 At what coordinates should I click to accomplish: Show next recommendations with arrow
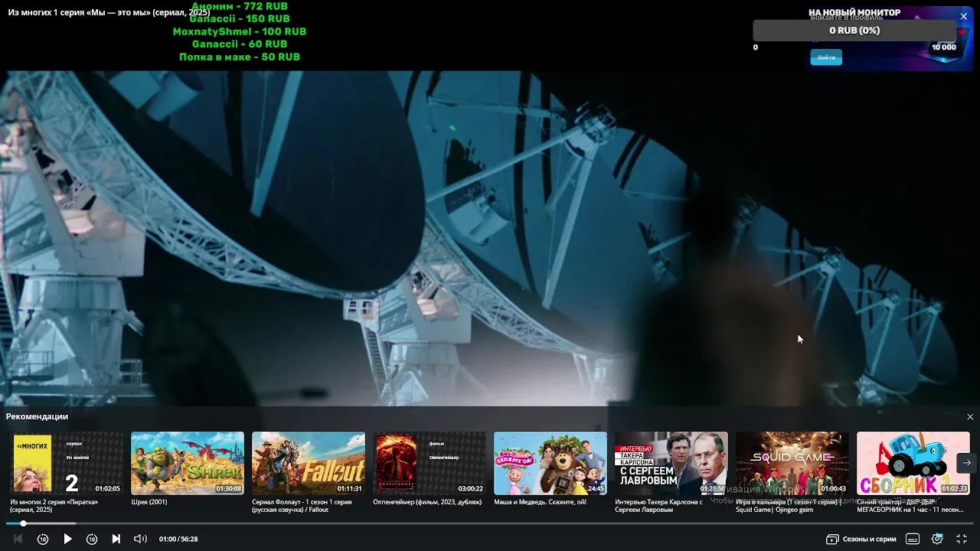(x=966, y=462)
